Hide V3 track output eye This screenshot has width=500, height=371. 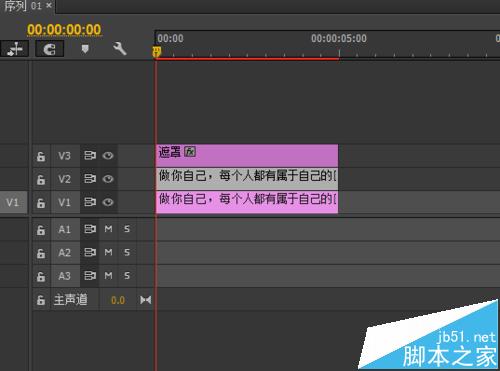[x=108, y=156]
